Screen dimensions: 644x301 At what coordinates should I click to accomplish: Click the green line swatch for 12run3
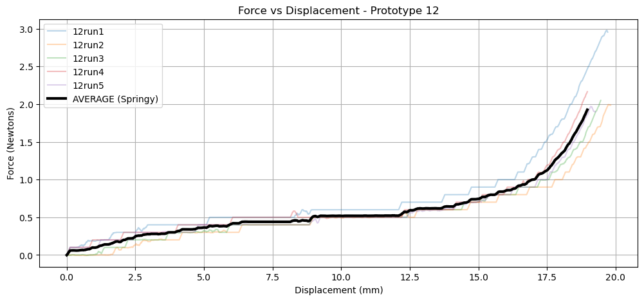(56, 59)
